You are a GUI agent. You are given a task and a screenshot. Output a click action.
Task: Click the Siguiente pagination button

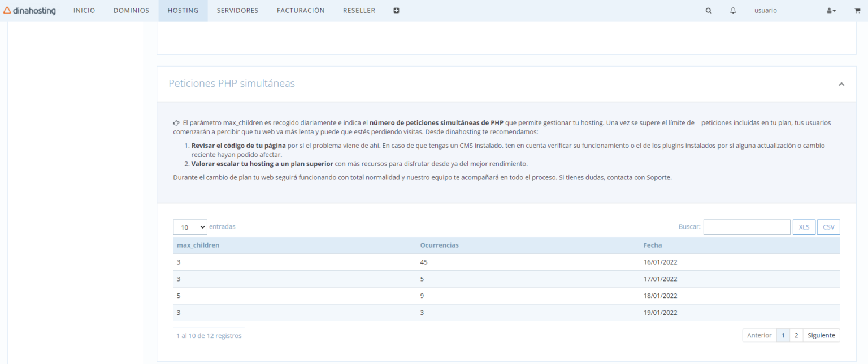[x=821, y=335]
